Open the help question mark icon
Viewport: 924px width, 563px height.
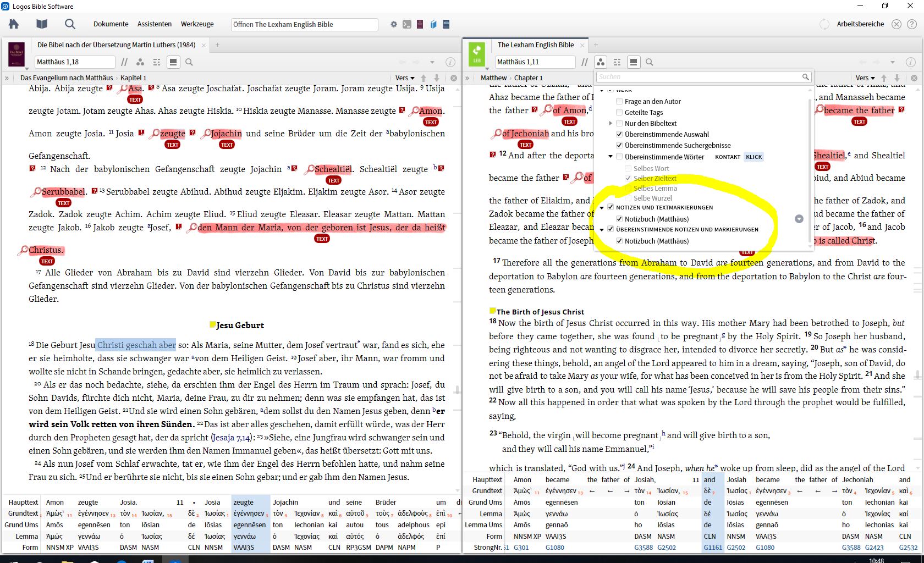point(912,24)
